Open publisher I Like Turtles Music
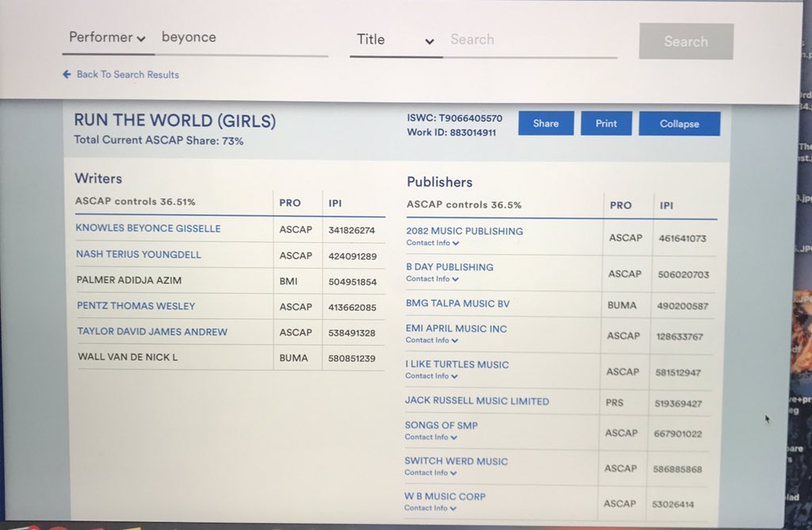Screen dimensions: 812x530 click(457, 364)
